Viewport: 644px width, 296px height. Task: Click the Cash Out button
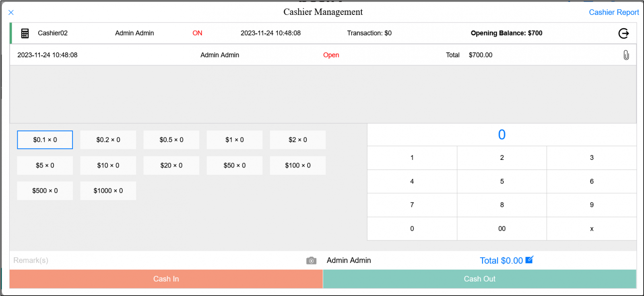pos(480,279)
